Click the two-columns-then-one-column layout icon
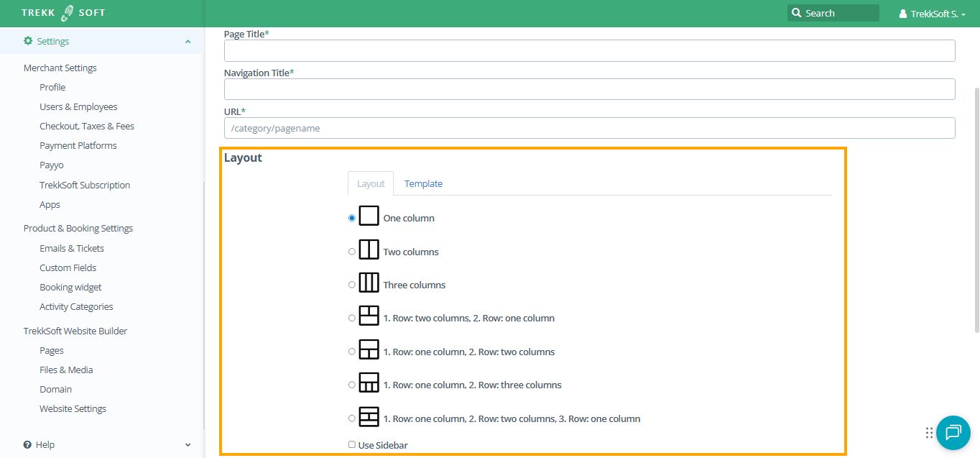 369,316
